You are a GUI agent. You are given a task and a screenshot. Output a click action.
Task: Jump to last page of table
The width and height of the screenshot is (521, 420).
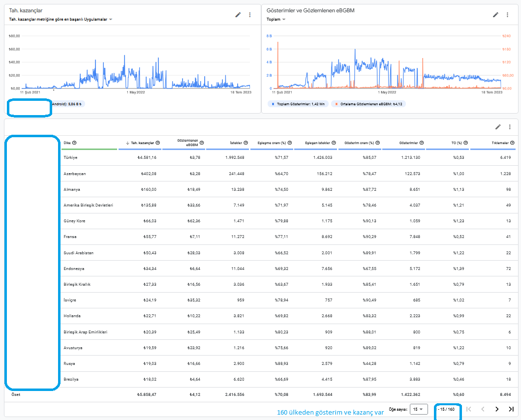click(x=511, y=409)
